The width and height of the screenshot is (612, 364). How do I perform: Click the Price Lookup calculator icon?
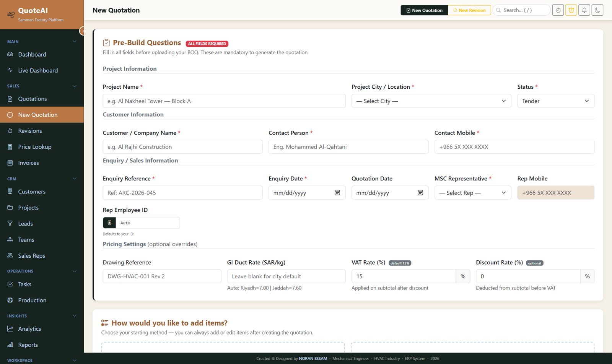point(10,147)
